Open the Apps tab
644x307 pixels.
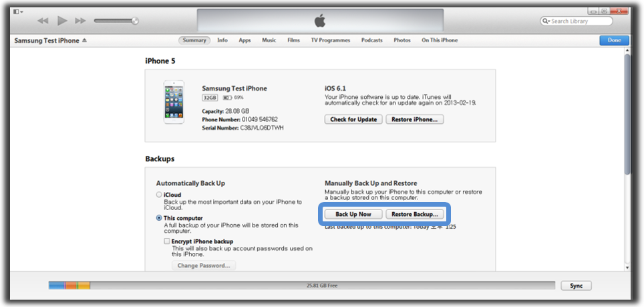click(x=245, y=40)
